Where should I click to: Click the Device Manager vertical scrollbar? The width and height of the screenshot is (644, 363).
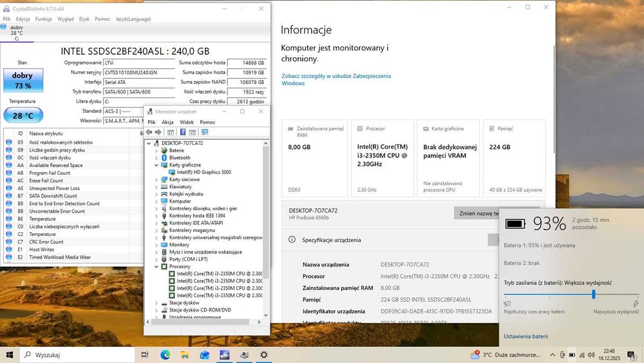pyautogui.click(x=266, y=211)
